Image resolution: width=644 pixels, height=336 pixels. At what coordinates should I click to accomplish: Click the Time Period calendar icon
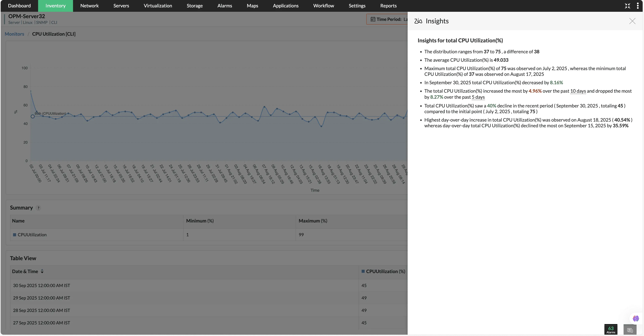point(373,19)
